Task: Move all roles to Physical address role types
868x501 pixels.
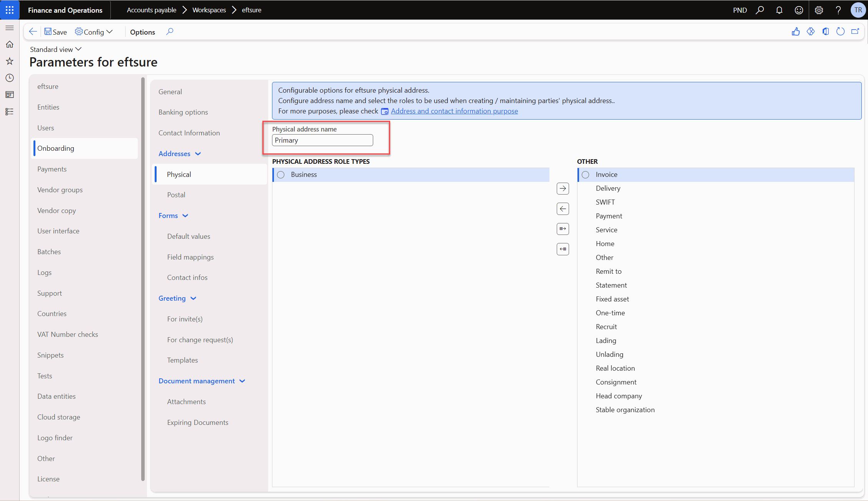Action: coord(563,249)
